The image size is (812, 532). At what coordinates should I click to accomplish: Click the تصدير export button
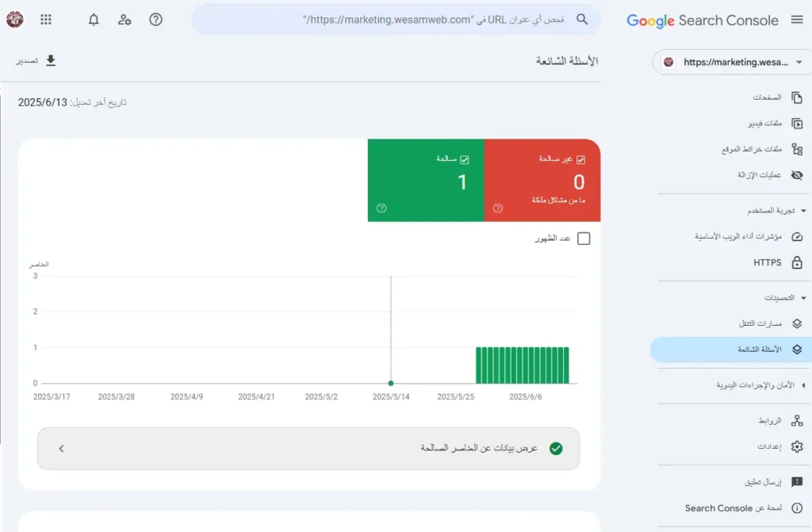click(39, 60)
